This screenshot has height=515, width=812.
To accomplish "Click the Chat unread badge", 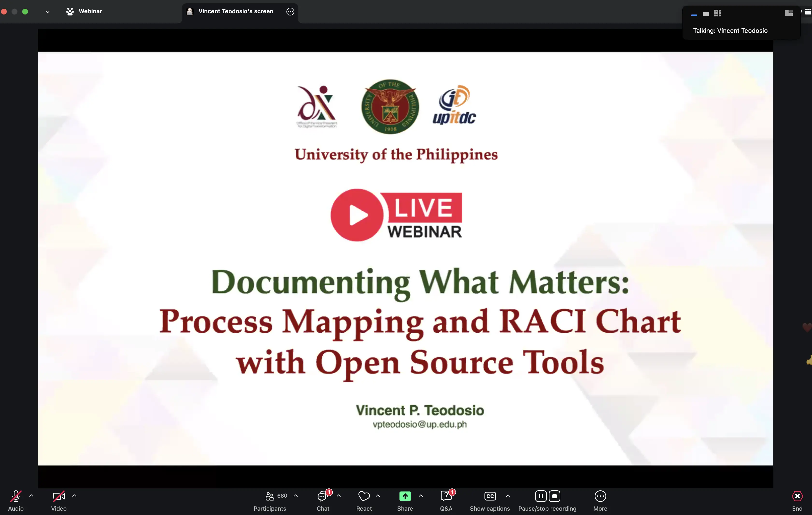I will point(329,492).
